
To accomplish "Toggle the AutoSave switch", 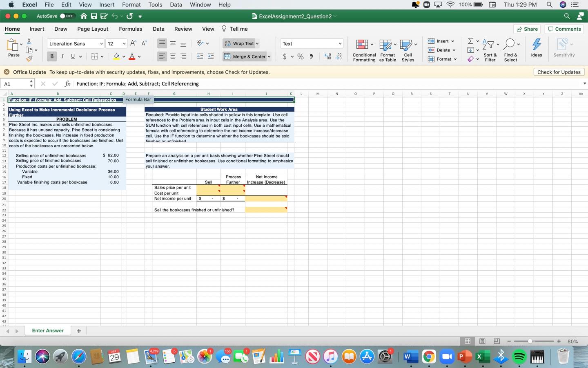I will (67, 16).
